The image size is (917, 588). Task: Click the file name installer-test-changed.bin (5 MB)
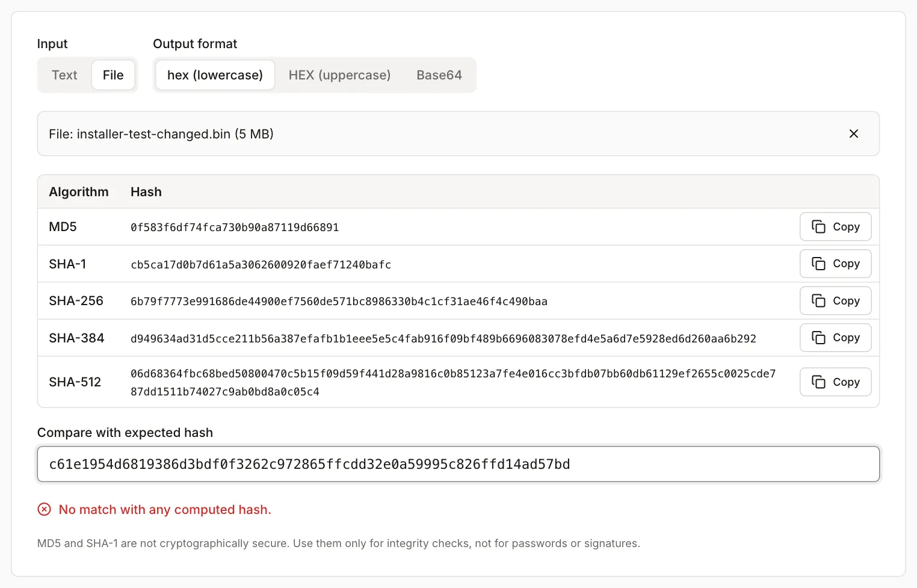(161, 134)
